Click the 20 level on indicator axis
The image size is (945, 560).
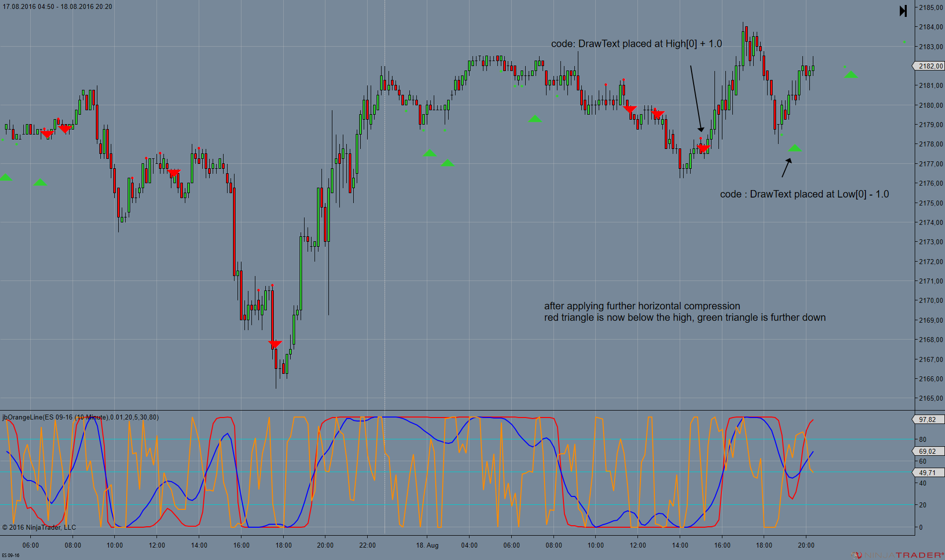923,505
